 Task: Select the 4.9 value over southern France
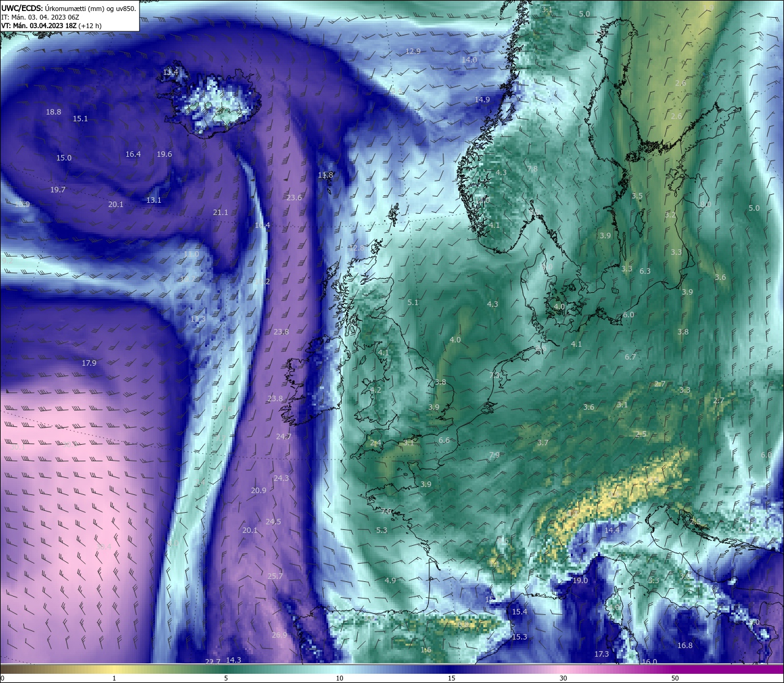point(390,581)
